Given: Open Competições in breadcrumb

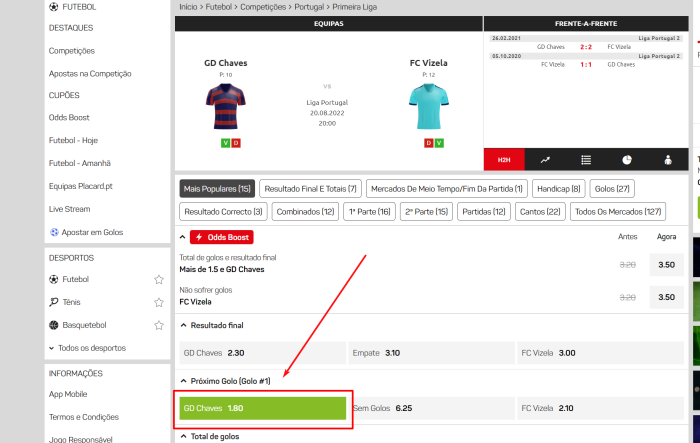Looking at the screenshot, I should [263, 7].
